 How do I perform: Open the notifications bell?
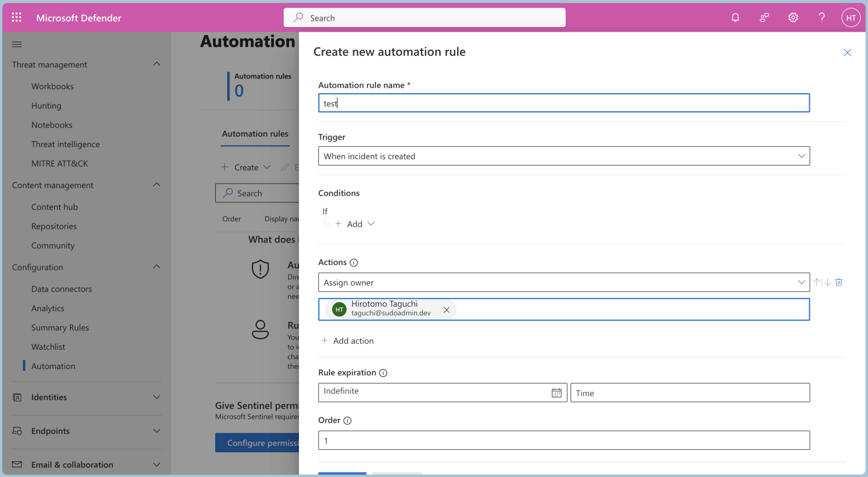(x=735, y=17)
